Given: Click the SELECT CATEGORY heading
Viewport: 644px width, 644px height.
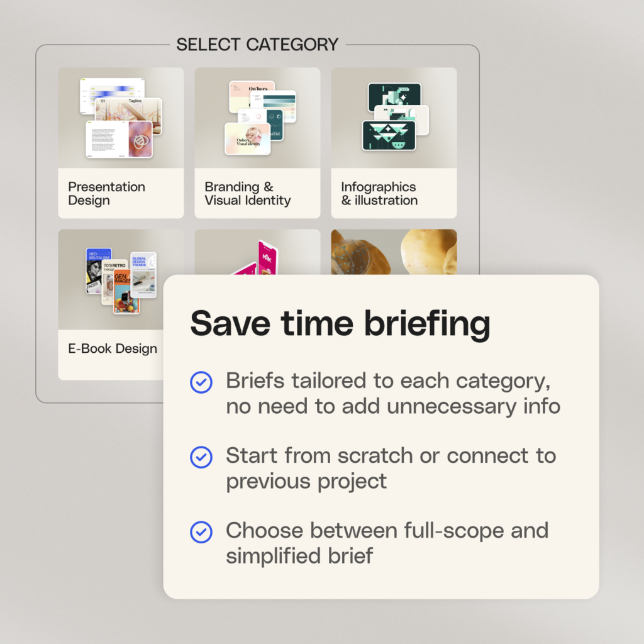Looking at the screenshot, I should coord(257,45).
